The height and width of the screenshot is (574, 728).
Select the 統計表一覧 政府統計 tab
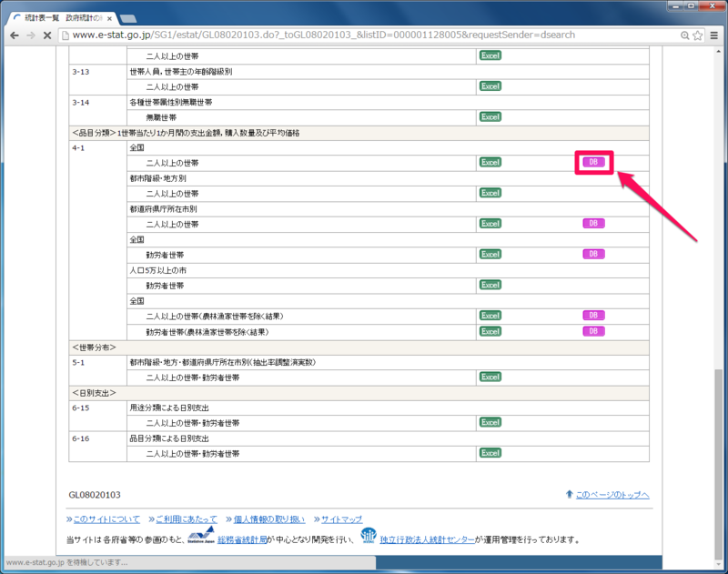(63, 18)
